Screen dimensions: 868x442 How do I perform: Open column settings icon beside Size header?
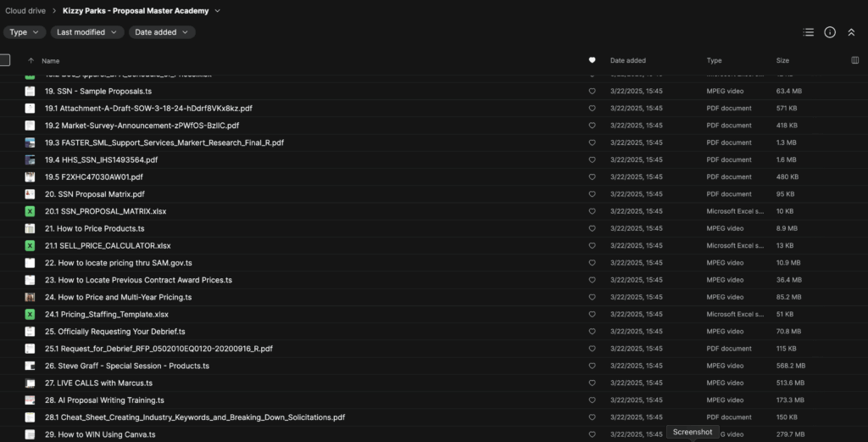point(854,60)
